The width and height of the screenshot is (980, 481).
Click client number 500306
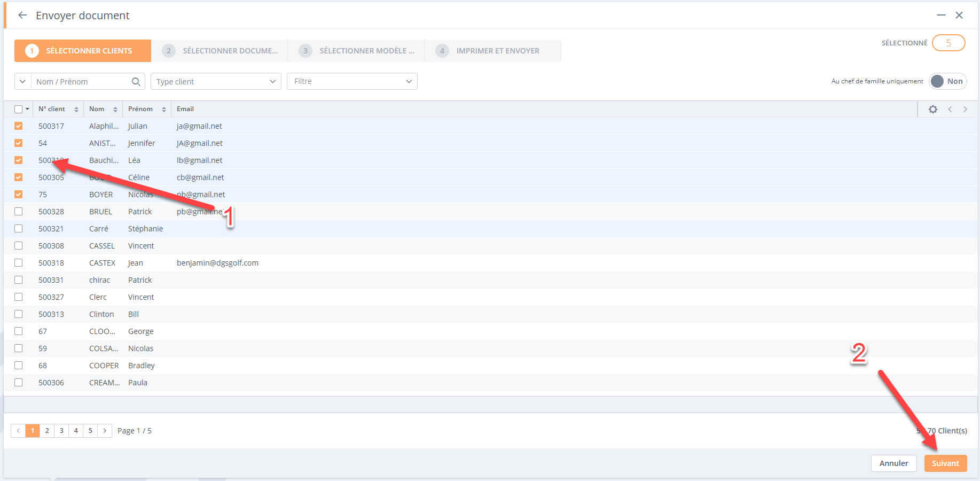coord(51,383)
